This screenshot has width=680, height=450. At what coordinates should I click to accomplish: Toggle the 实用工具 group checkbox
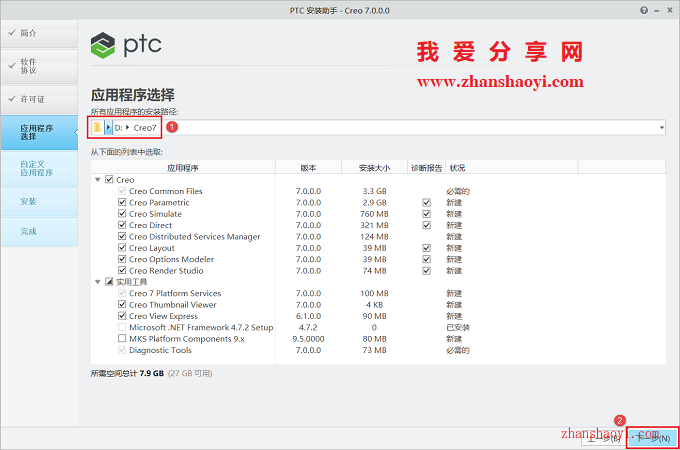[109, 281]
